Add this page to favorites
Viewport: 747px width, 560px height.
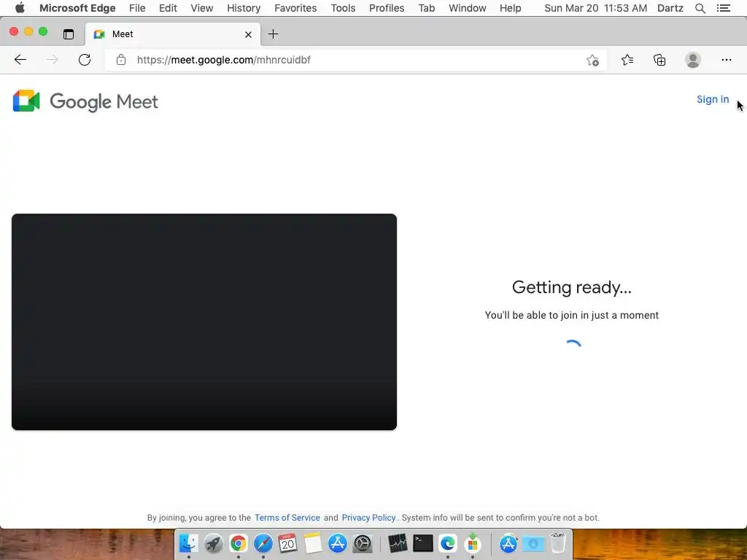tap(592, 60)
